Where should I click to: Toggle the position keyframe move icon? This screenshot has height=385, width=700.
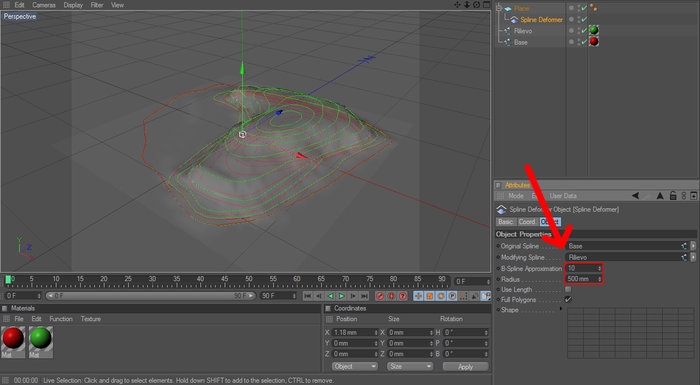point(418,296)
